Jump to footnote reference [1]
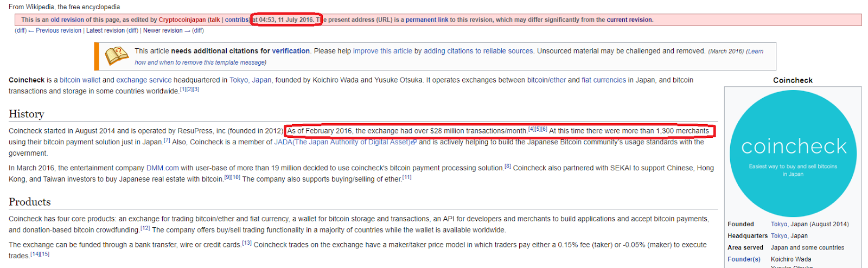Viewport: 868px width, 268px height. pos(183,90)
